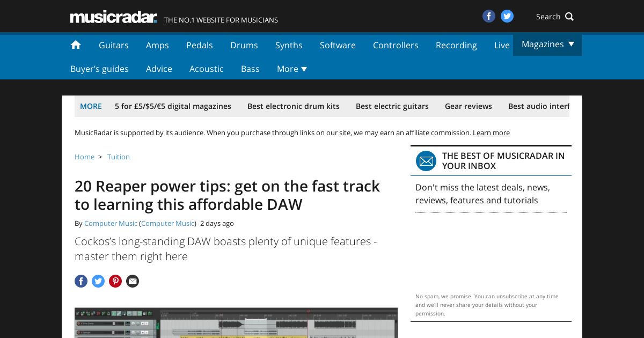Image resolution: width=644 pixels, height=338 pixels.
Task: Open the Pedals section
Action: click(200, 45)
